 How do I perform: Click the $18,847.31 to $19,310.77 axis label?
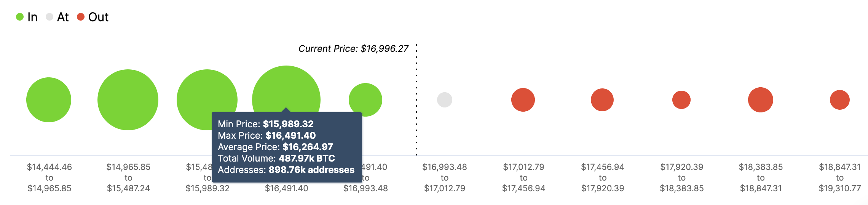click(x=840, y=178)
